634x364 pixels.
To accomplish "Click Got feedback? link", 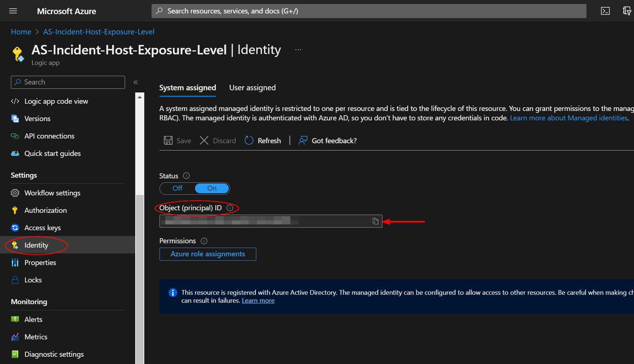I will click(334, 141).
